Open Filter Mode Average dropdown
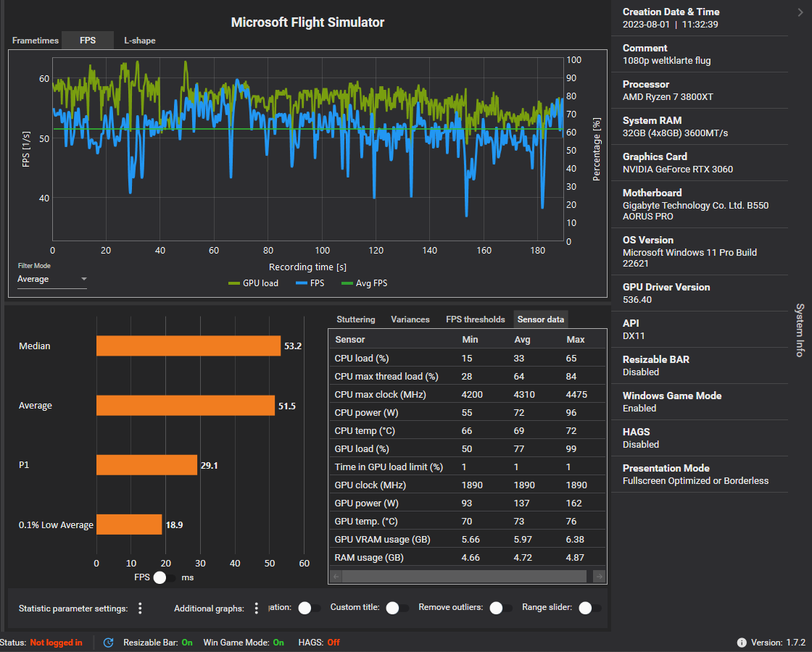The width and height of the screenshot is (812, 652). point(51,279)
